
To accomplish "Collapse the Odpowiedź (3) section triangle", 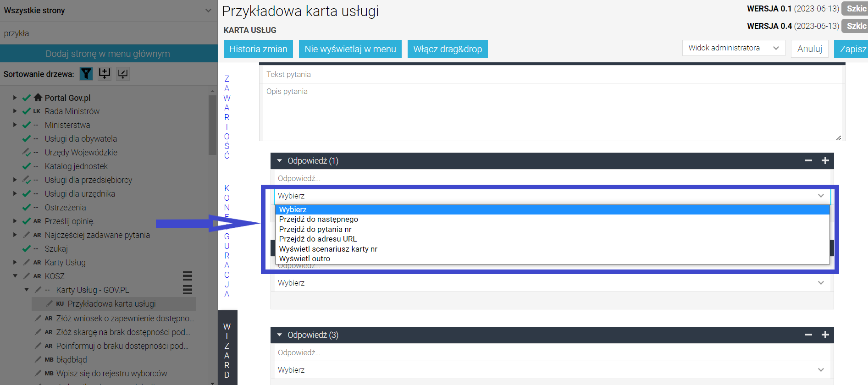I will point(279,335).
